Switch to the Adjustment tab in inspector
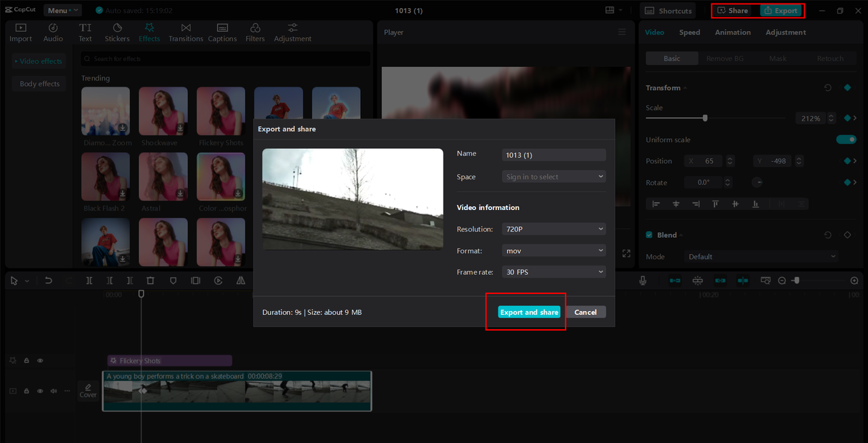Screen dimensions: 868x443 (x=786, y=33)
